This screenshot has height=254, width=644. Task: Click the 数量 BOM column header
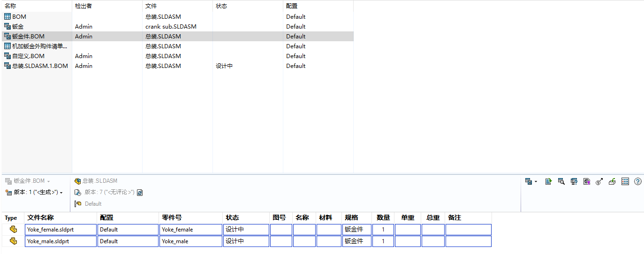383,218
